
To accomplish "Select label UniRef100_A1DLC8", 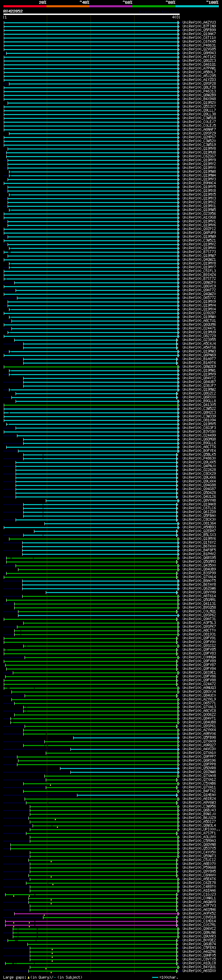I will point(199,963).
